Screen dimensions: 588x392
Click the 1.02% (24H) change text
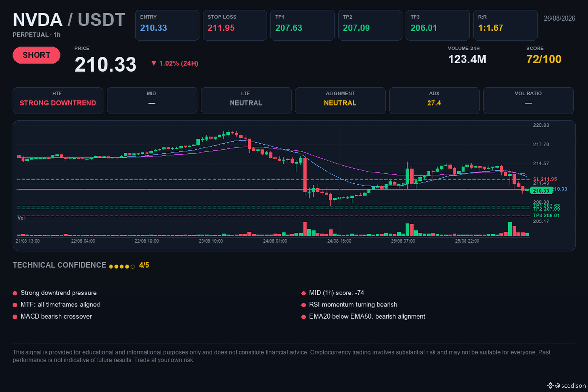pos(179,63)
